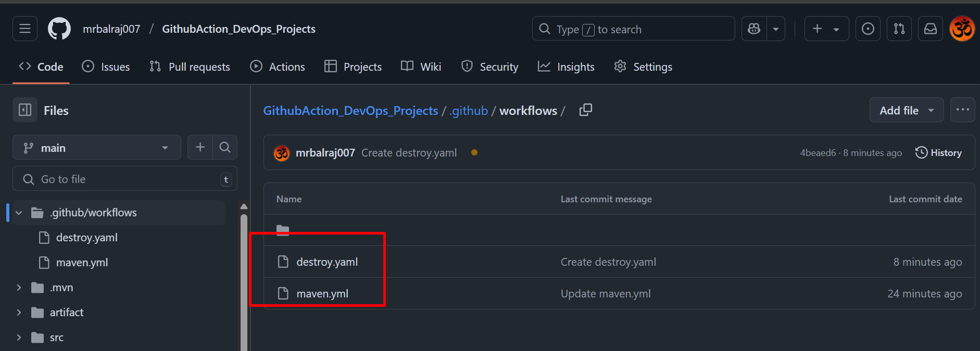Select the src folder in tree
Image resolution: width=980 pixels, height=351 pixels.
coord(56,337)
